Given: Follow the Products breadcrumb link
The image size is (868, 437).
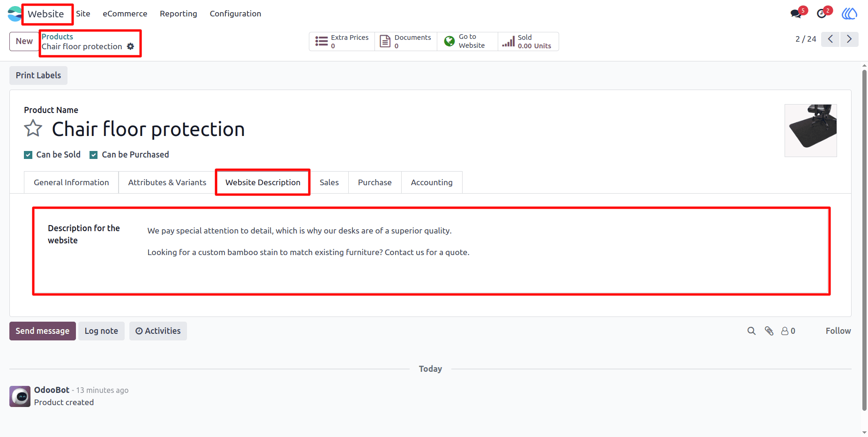Looking at the screenshot, I should [57, 37].
